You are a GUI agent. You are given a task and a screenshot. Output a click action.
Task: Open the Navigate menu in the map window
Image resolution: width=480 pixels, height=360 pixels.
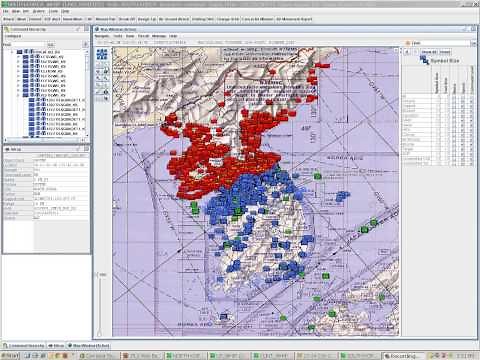(102, 36)
